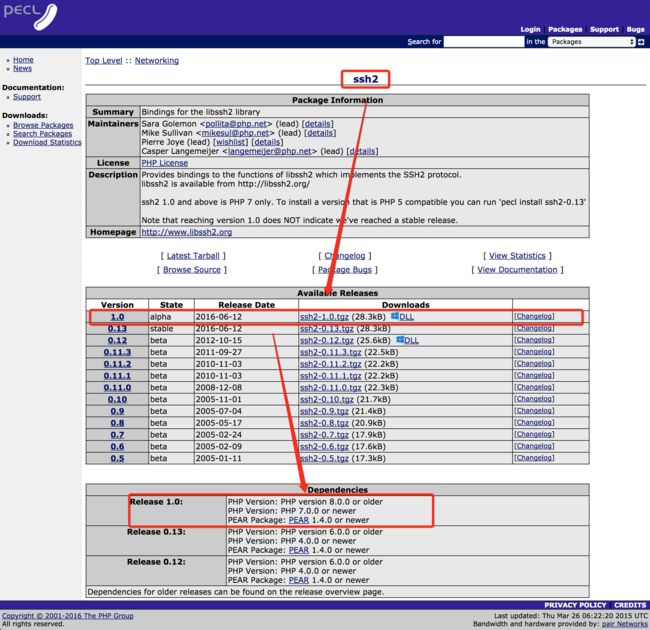Open Browse Packages link
This screenshot has height=630, width=650.
[43, 125]
